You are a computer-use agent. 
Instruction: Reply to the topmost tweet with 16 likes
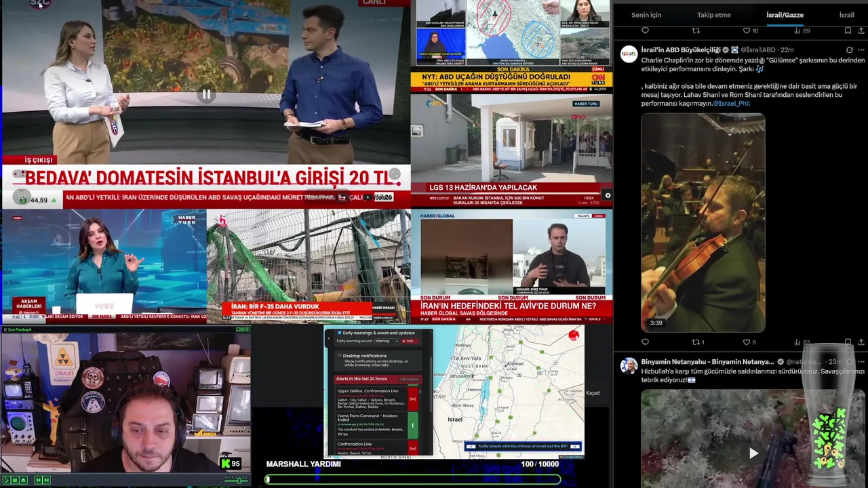click(645, 30)
